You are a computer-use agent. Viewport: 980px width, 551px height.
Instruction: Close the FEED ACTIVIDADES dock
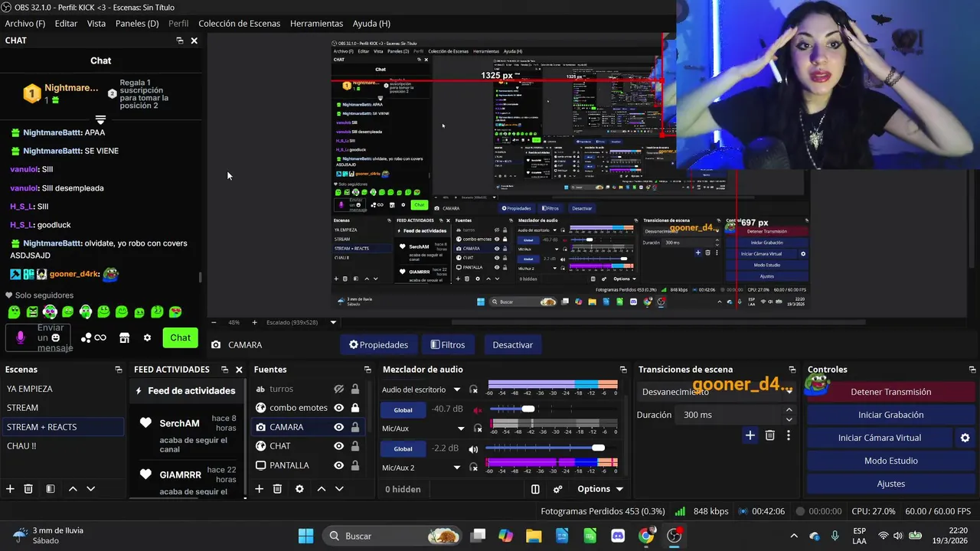[x=239, y=370]
